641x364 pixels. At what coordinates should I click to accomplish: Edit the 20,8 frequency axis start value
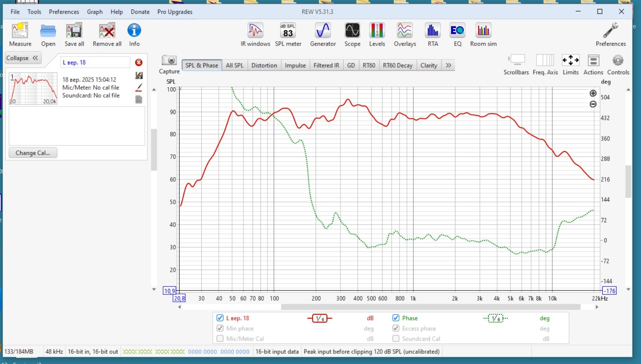click(179, 298)
